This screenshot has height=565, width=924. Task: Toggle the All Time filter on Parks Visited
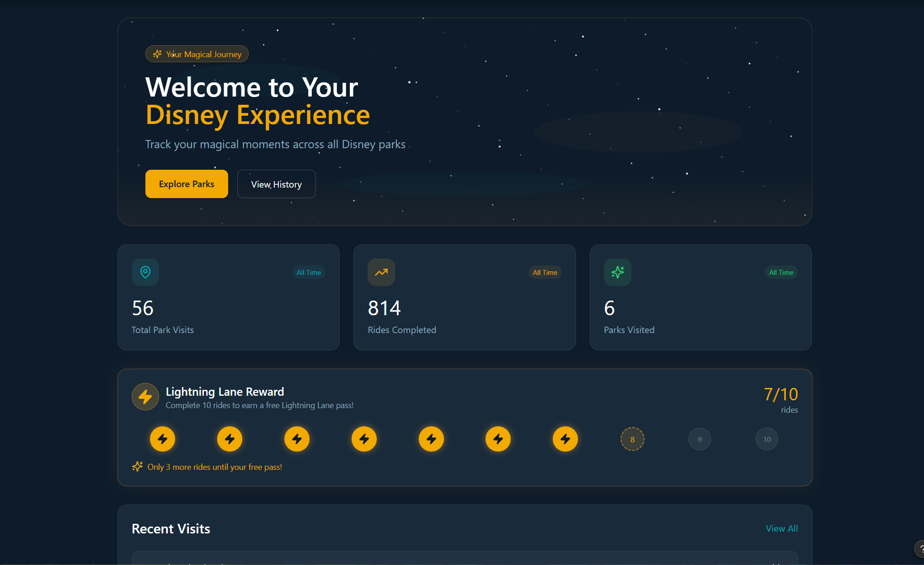781,272
